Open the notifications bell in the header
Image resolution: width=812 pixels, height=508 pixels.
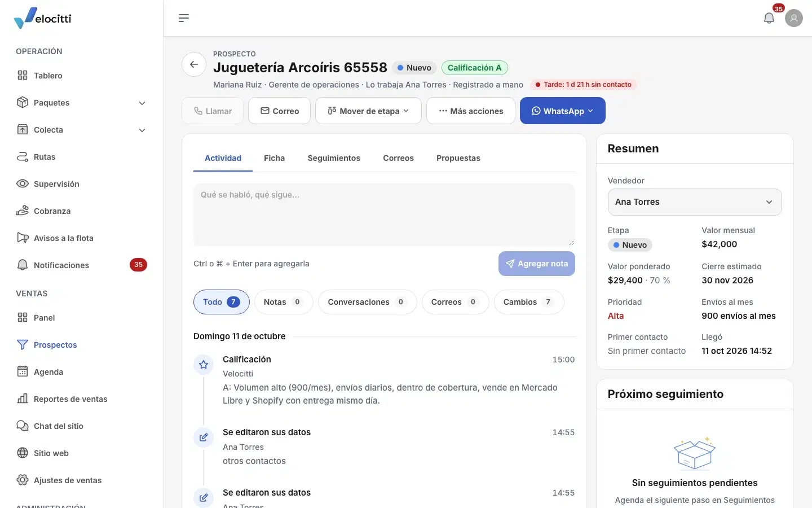769,18
